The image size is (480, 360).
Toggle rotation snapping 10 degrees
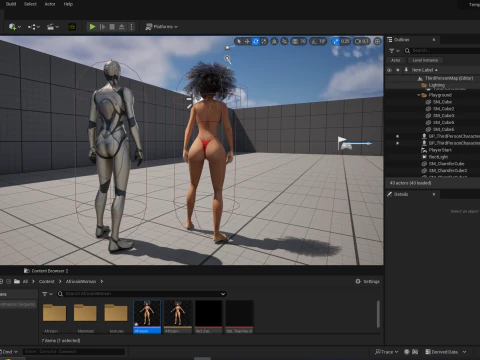coord(318,41)
